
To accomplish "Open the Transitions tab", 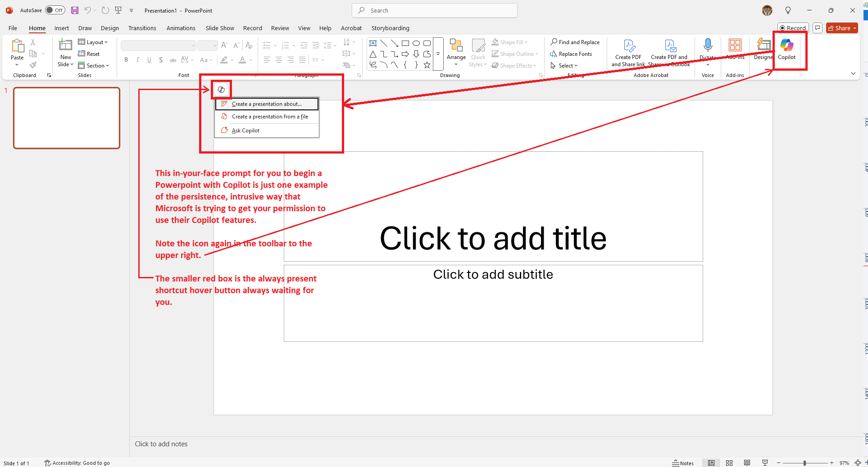I will click(x=142, y=28).
